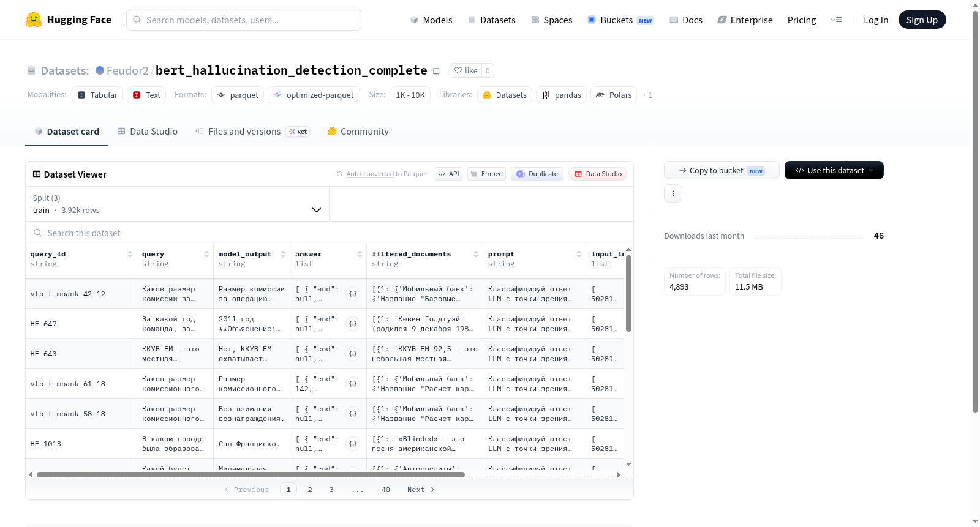The height and width of the screenshot is (527, 980).
Task: Like the dataset with the heart button
Action: tap(466, 70)
